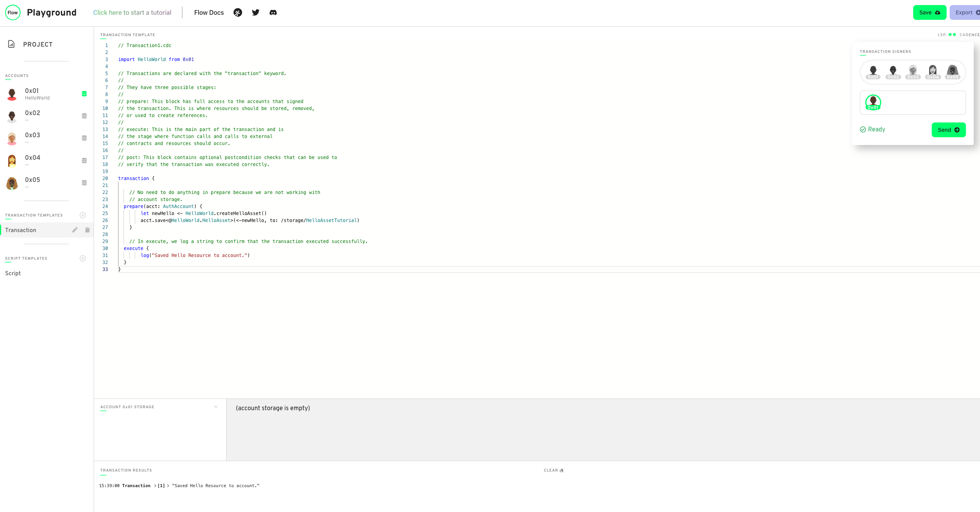This screenshot has height=512, width=980.
Task: Delete Transaction template with trash icon
Action: tap(87, 230)
